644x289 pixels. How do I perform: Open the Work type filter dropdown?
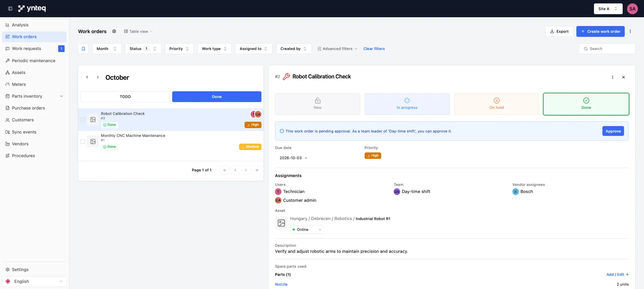coord(214,49)
